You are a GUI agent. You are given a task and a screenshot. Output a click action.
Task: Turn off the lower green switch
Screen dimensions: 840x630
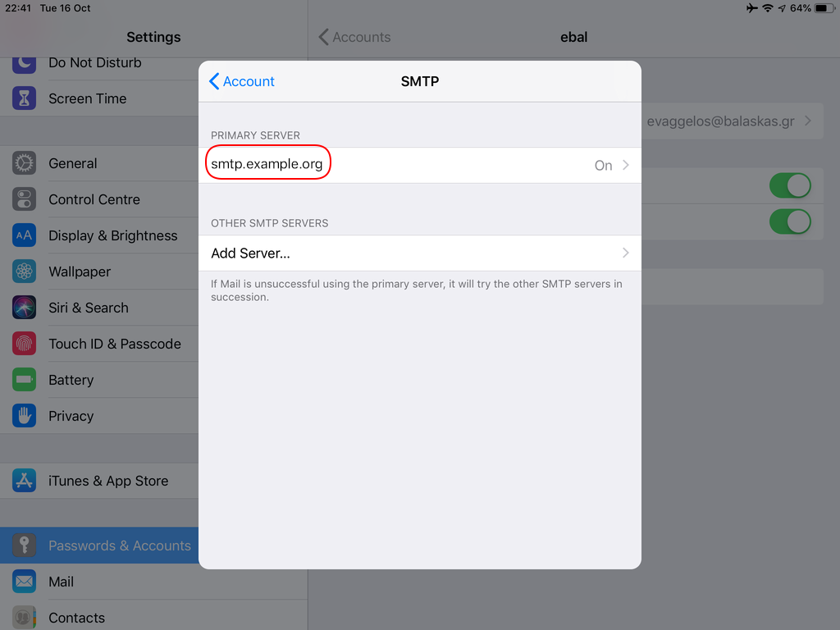point(789,222)
